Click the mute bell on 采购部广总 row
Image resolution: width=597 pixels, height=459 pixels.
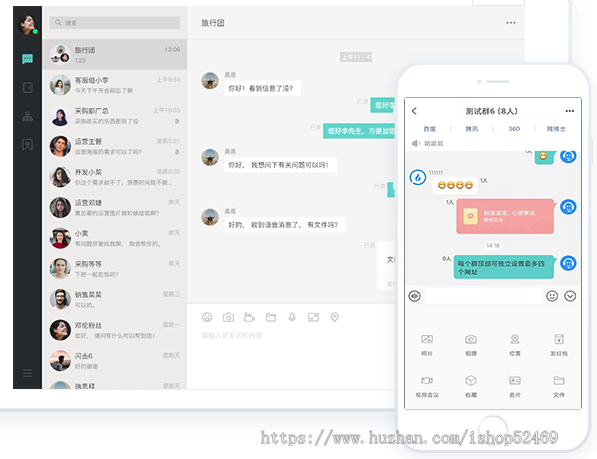point(177,121)
